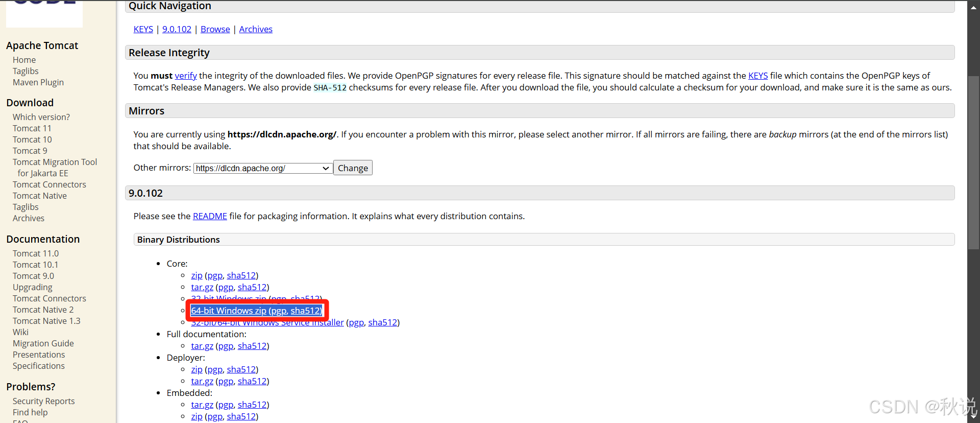Screen dimensions: 980x423
Task: Download the Core zip distribution
Action: (x=197, y=275)
